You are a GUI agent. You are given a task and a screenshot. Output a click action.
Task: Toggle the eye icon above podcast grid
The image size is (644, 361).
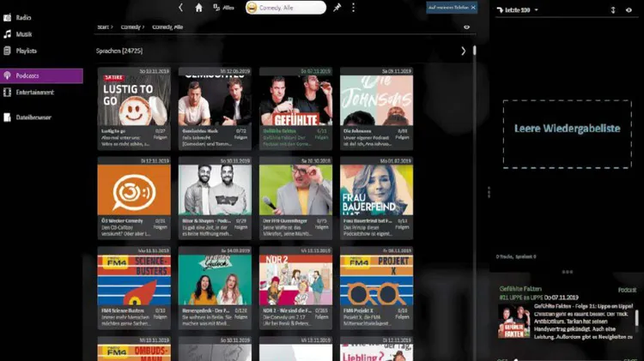[466, 27]
